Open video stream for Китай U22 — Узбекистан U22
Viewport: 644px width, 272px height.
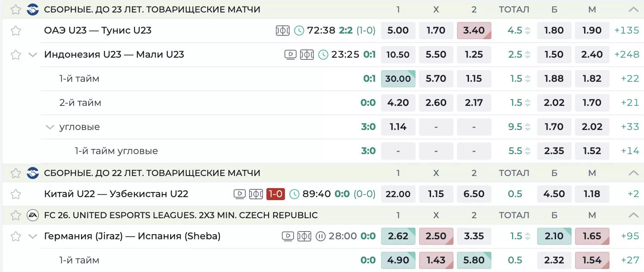tap(240, 194)
